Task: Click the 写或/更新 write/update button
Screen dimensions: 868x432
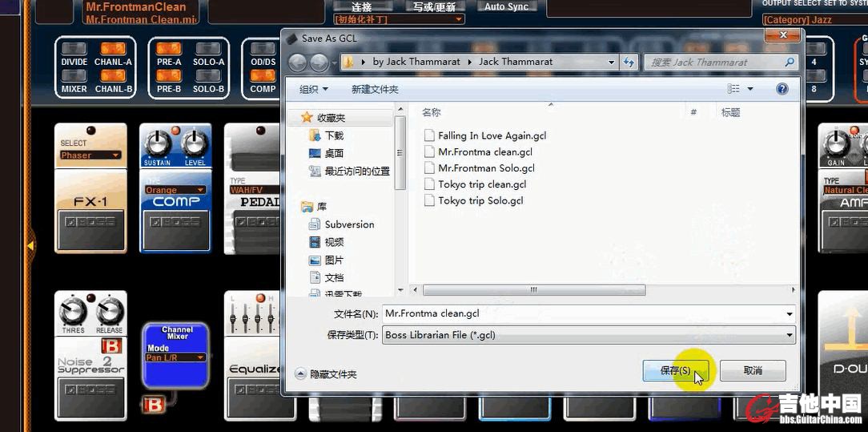Action: 435,6
